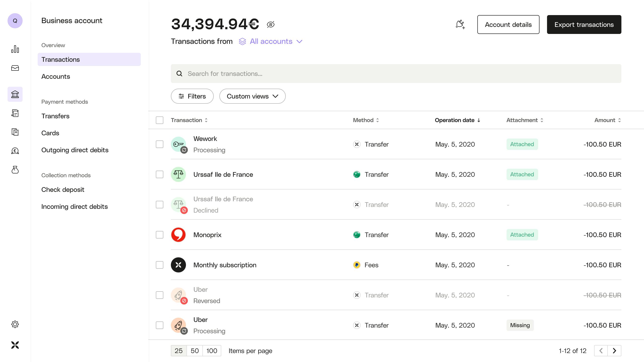The height and width of the screenshot is (362, 644).
Task: Click the Urssaf Ile de France declined icon
Action: 179,204
